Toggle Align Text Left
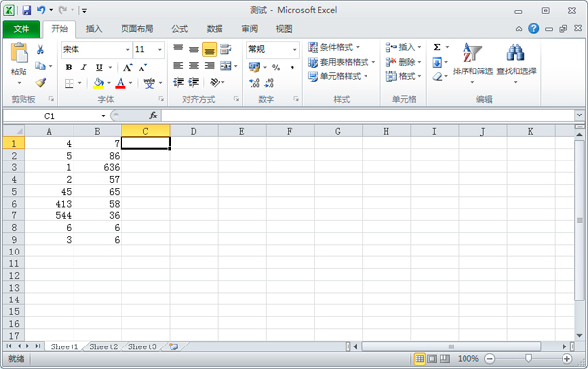This screenshot has height=369, width=588. coord(178,66)
